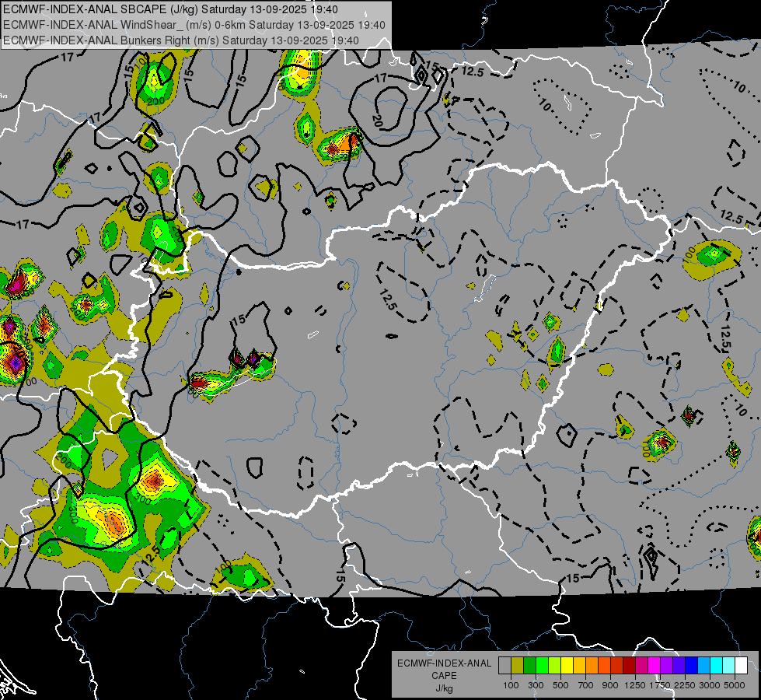Screen dimensions: 761x700
Task: Click the 5000 legend value label
Action: click(735, 685)
